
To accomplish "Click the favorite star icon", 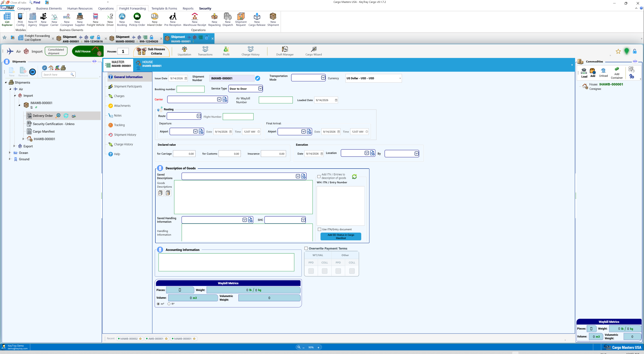I will (618, 52).
